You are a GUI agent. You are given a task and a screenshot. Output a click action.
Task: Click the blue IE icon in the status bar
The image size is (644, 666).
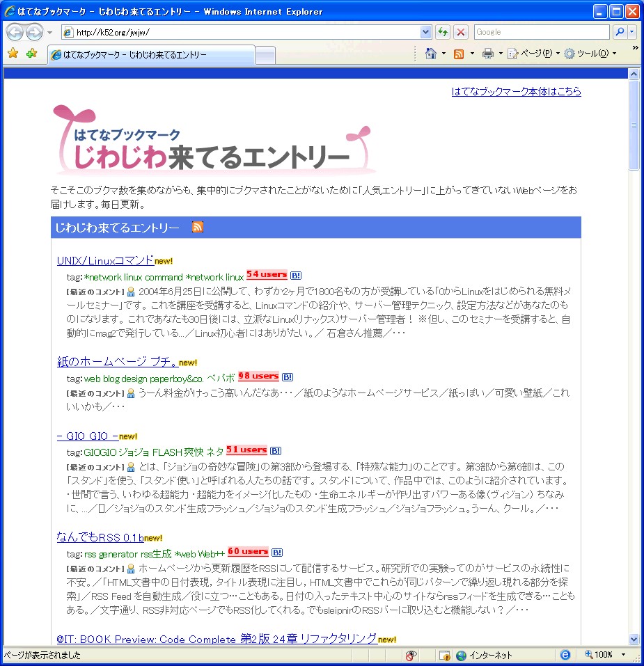[565, 655]
